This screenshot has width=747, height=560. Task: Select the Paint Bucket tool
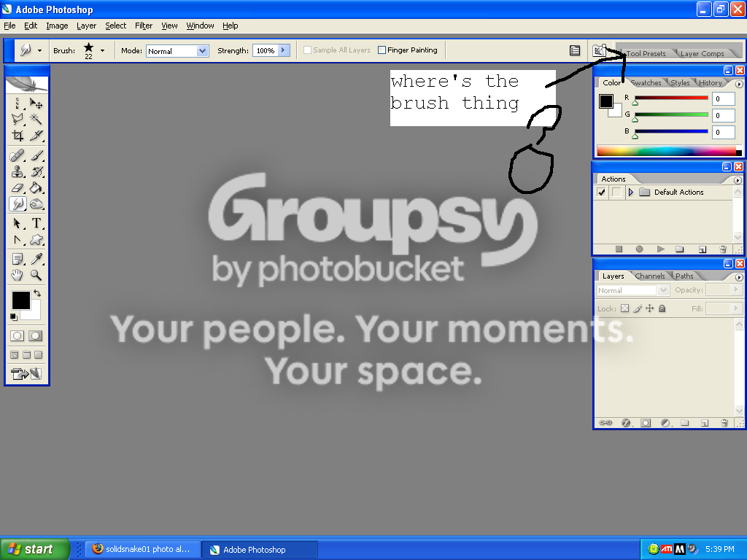(x=36, y=187)
